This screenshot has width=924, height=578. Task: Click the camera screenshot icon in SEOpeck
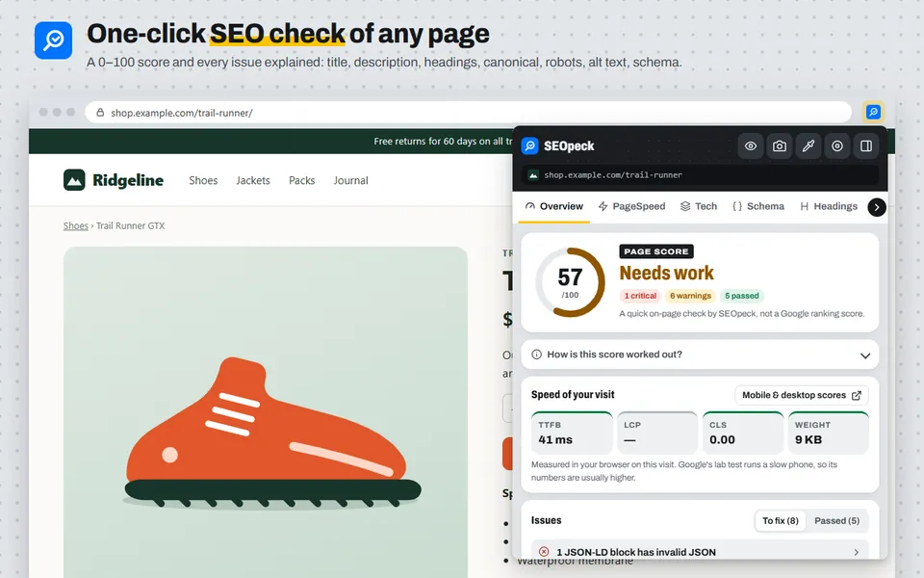pos(779,146)
